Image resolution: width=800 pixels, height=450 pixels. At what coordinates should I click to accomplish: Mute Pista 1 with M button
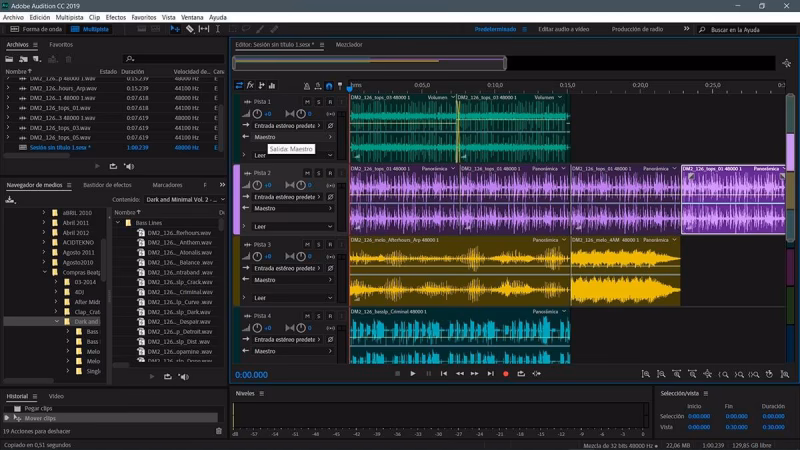(307, 102)
